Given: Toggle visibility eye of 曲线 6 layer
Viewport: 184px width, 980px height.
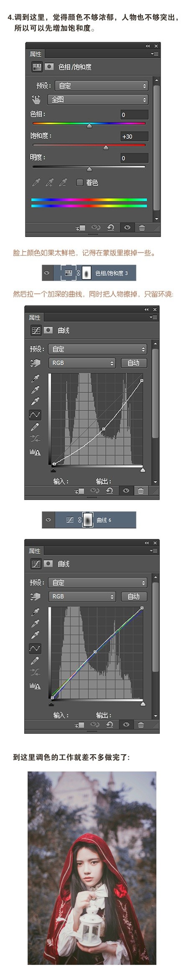Looking at the screenshot, I should pos(49,520).
